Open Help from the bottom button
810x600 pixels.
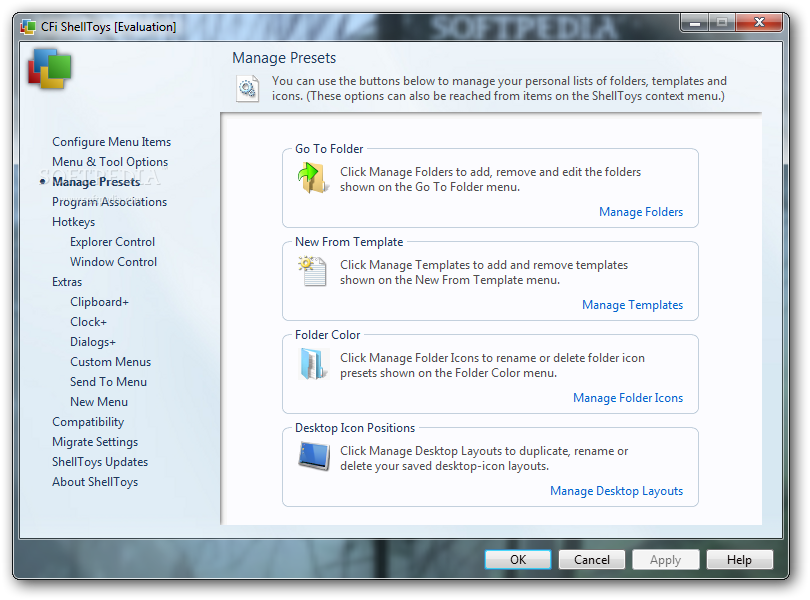[x=739, y=560]
